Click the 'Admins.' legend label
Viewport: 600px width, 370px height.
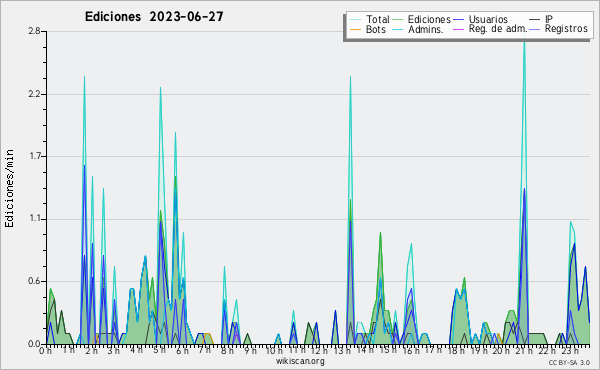click(426, 29)
